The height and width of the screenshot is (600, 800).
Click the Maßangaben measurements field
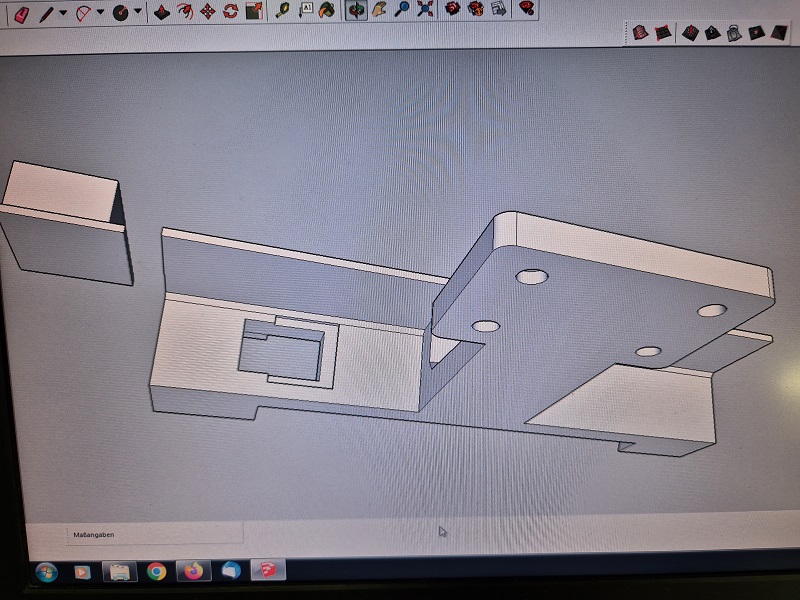[155, 535]
